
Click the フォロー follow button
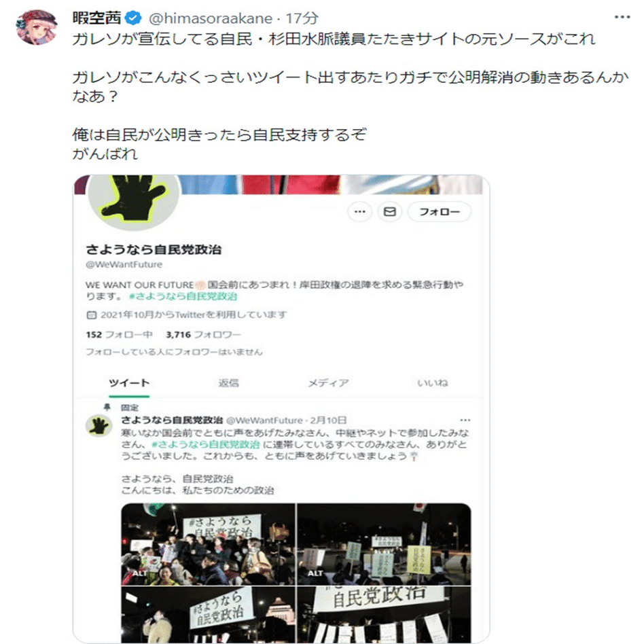(x=440, y=211)
